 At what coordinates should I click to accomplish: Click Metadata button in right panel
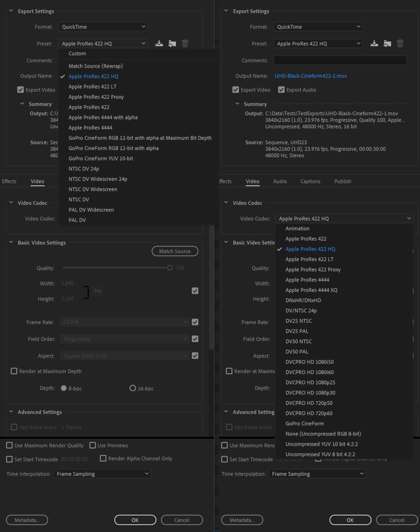coord(242,520)
